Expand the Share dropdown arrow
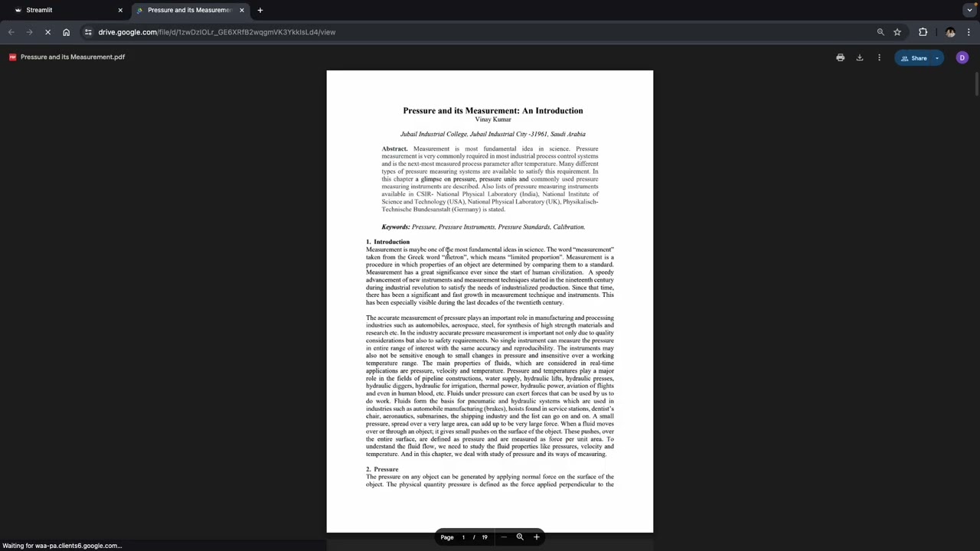This screenshot has width=980, height=551. (x=937, y=58)
